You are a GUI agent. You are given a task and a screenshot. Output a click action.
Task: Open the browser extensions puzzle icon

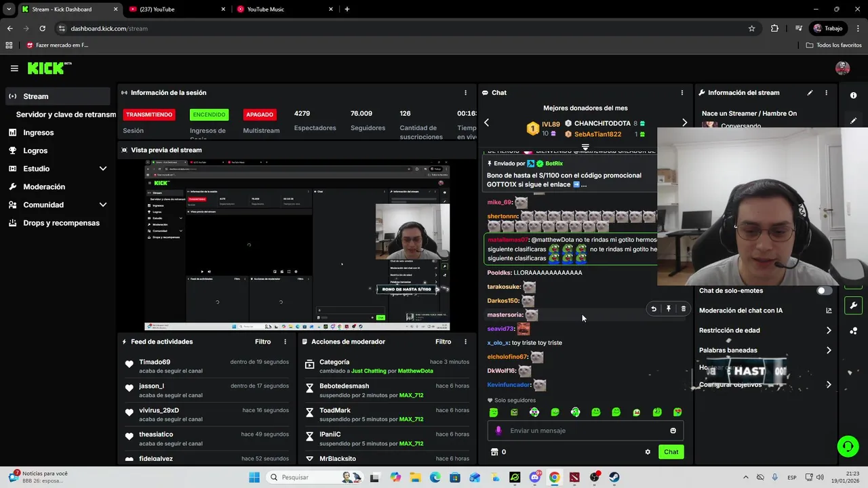[774, 28]
